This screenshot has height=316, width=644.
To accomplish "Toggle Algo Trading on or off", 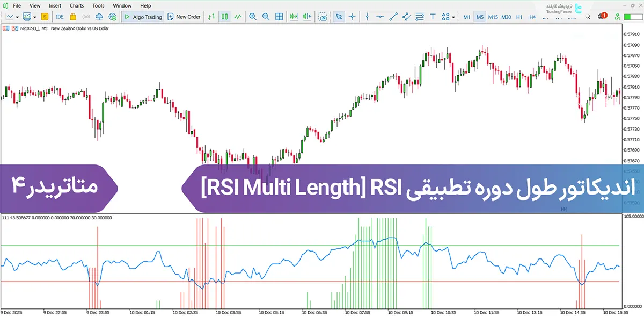I will point(142,17).
